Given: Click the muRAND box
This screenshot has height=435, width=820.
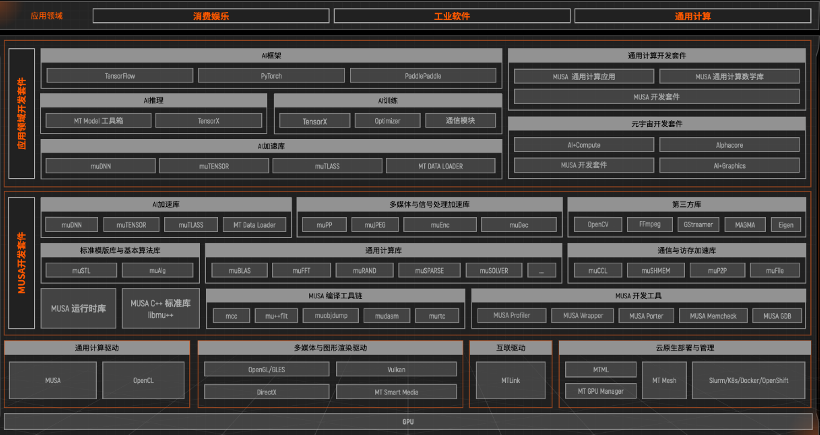Looking at the screenshot, I should (x=365, y=270).
